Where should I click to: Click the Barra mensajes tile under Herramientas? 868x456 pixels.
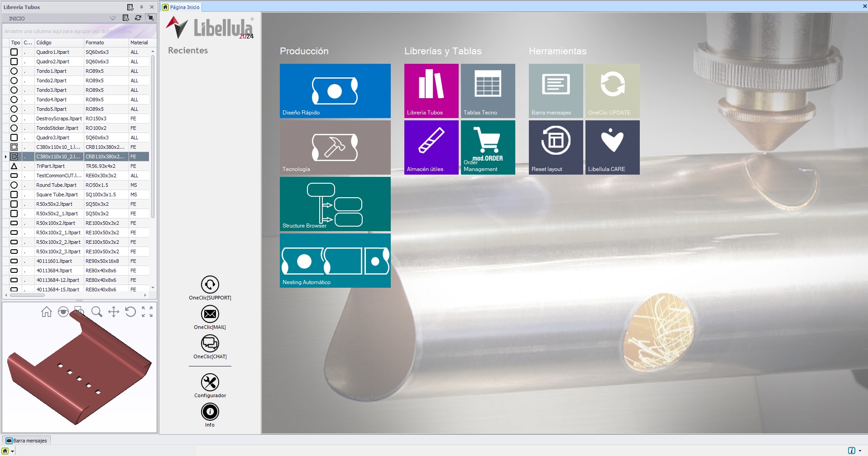tap(556, 91)
